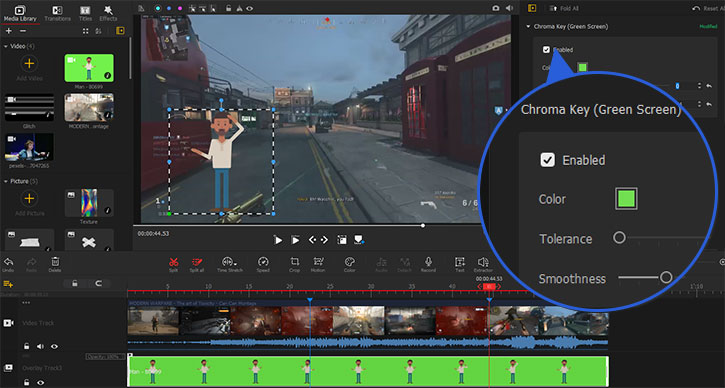This screenshot has height=388, width=725.
Task: Mute the preview with the speaker icon
Action: click(510, 8)
